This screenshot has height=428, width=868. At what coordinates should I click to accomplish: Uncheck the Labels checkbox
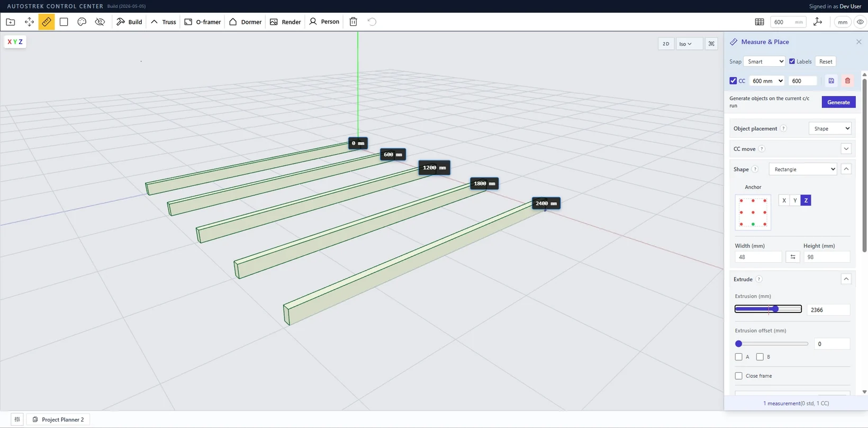pos(792,61)
